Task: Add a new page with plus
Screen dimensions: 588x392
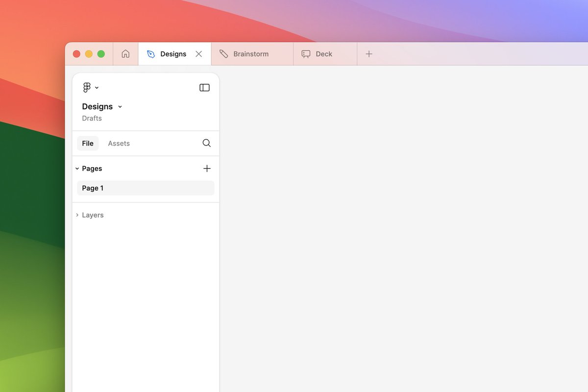Action: point(207,169)
